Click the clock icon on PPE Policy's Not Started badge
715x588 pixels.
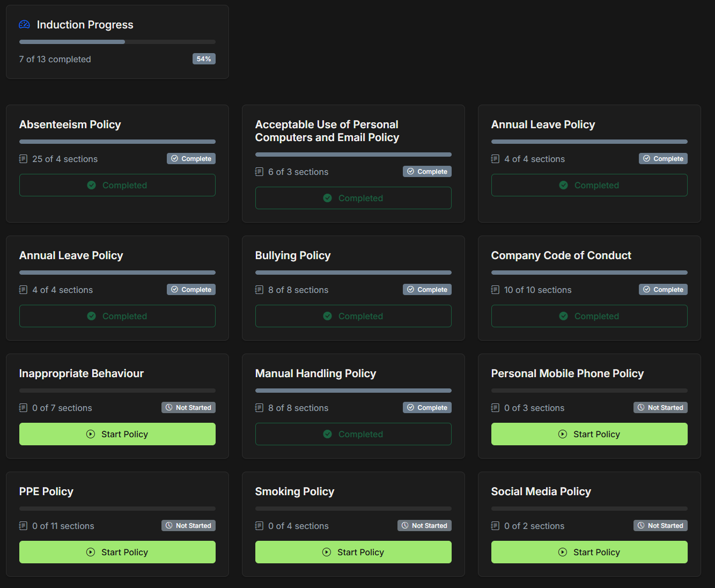click(169, 525)
